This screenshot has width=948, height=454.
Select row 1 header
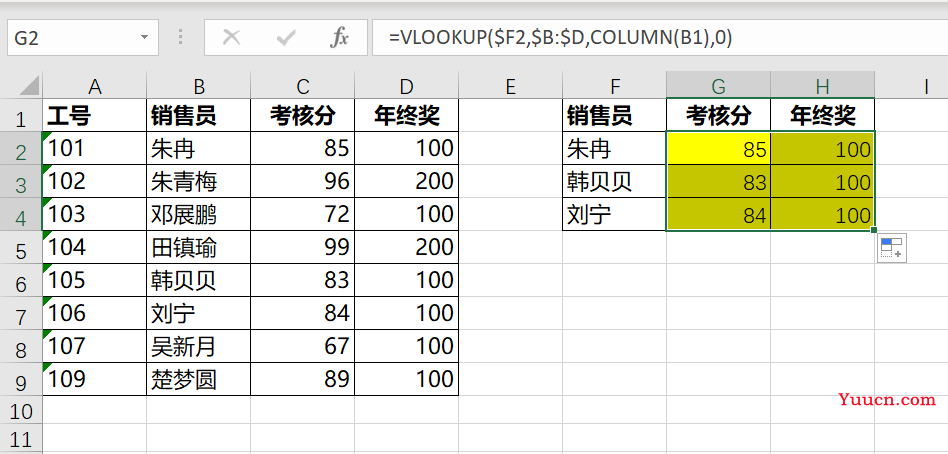click(x=21, y=115)
